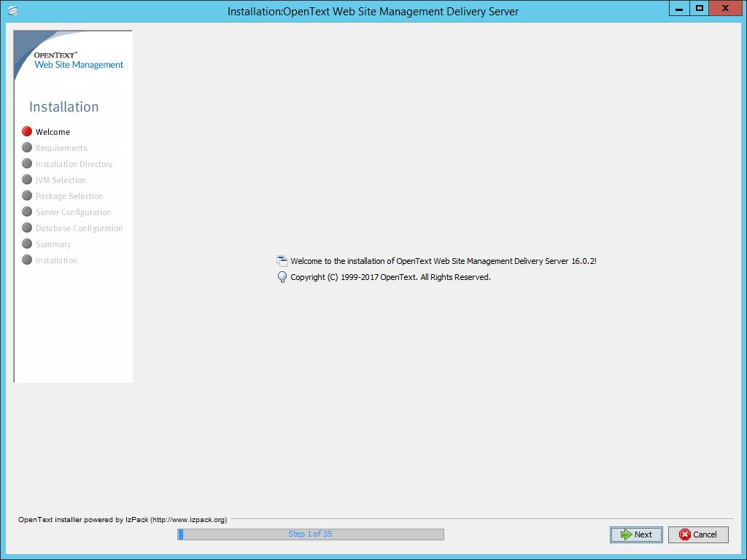
Task: Click the Summary step label
Action: pyautogui.click(x=53, y=244)
